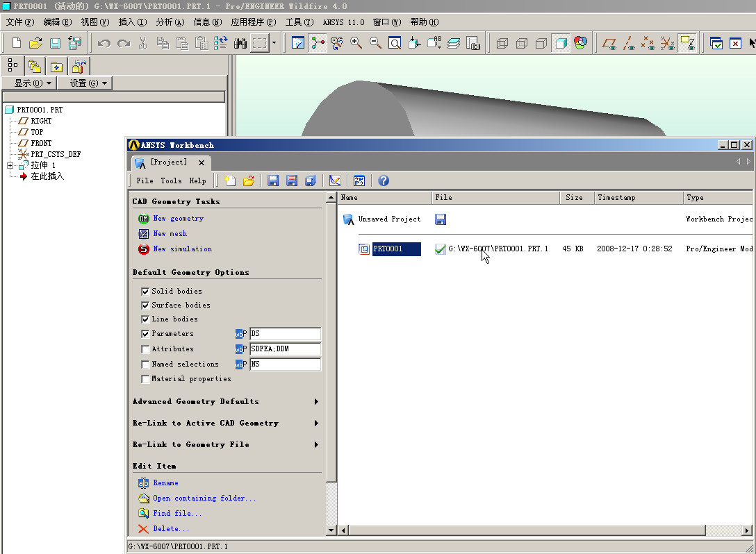The image size is (756, 554).
Task: Click the Cut scissors icon
Action: [143, 43]
